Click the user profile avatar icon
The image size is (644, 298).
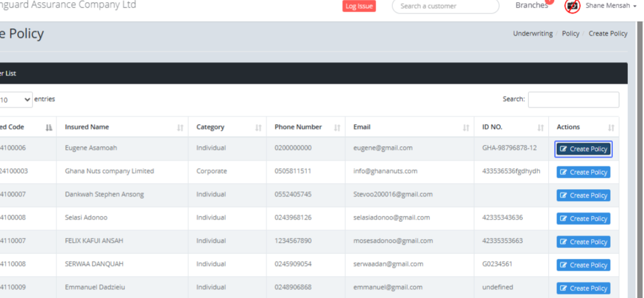(573, 6)
